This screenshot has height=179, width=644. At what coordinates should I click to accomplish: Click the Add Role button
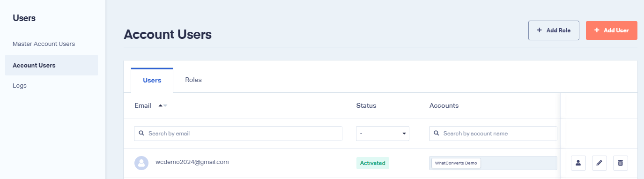(554, 30)
